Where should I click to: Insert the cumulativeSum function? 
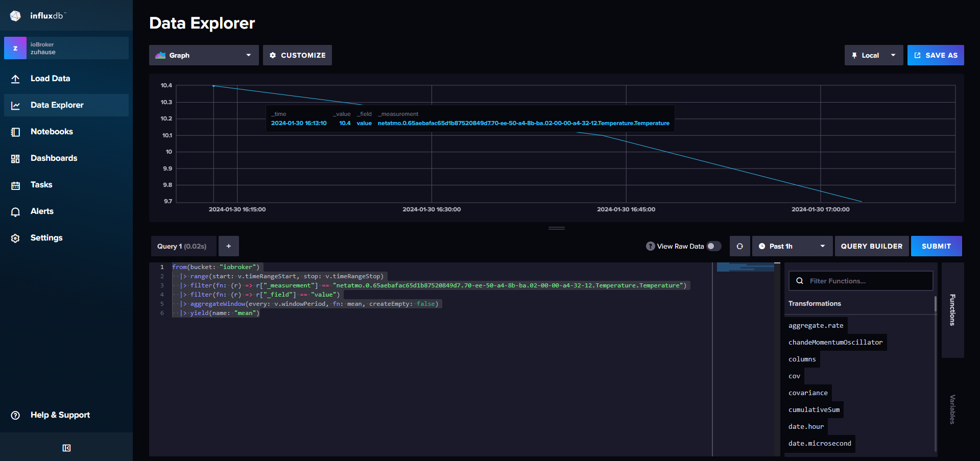pyautogui.click(x=814, y=410)
